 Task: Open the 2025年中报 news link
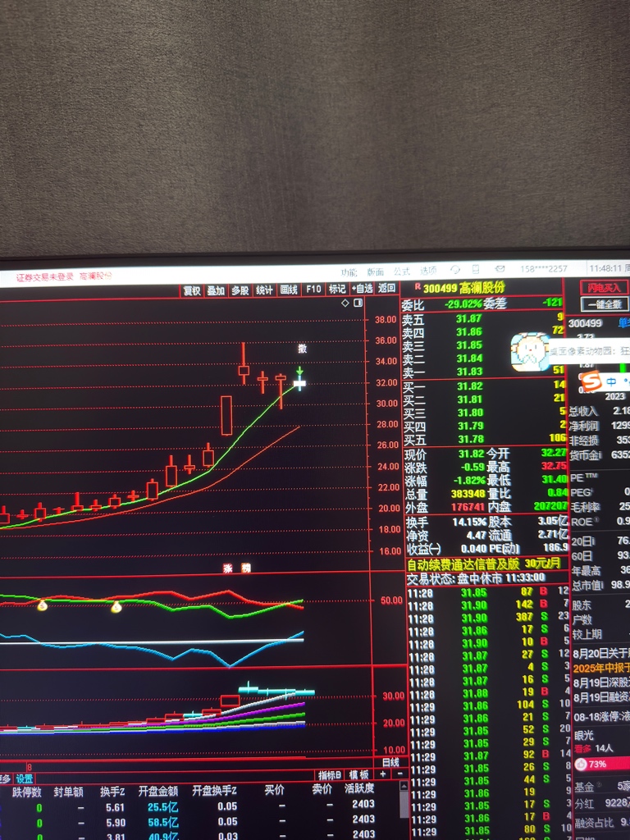pyautogui.click(x=601, y=669)
